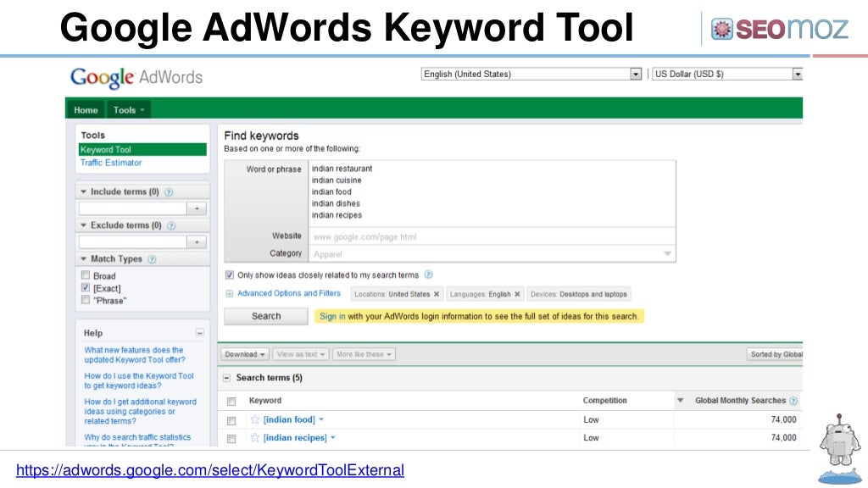Open Advanced Options and Filters link
The height and width of the screenshot is (488, 868).
(x=289, y=293)
